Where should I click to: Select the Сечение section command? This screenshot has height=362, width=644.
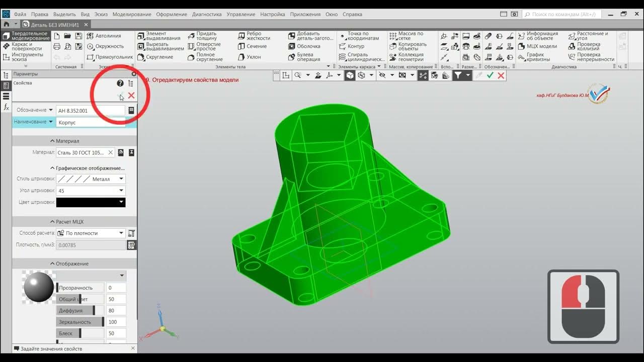pyautogui.click(x=252, y=46)
